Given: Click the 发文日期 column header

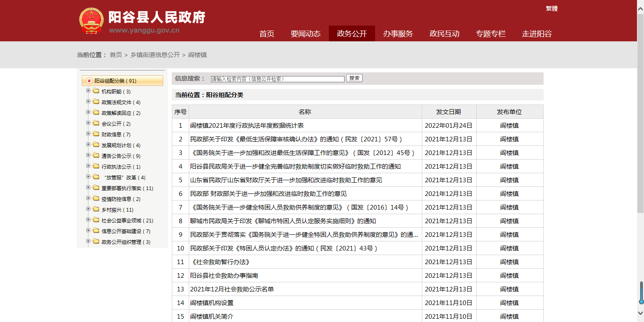Looking at the screenshot, I should (449, 112).
